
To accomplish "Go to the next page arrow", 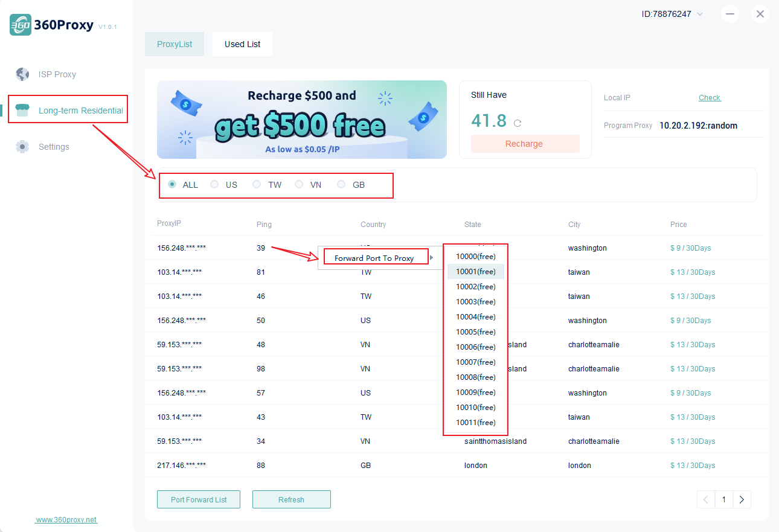I will [742, 499].
